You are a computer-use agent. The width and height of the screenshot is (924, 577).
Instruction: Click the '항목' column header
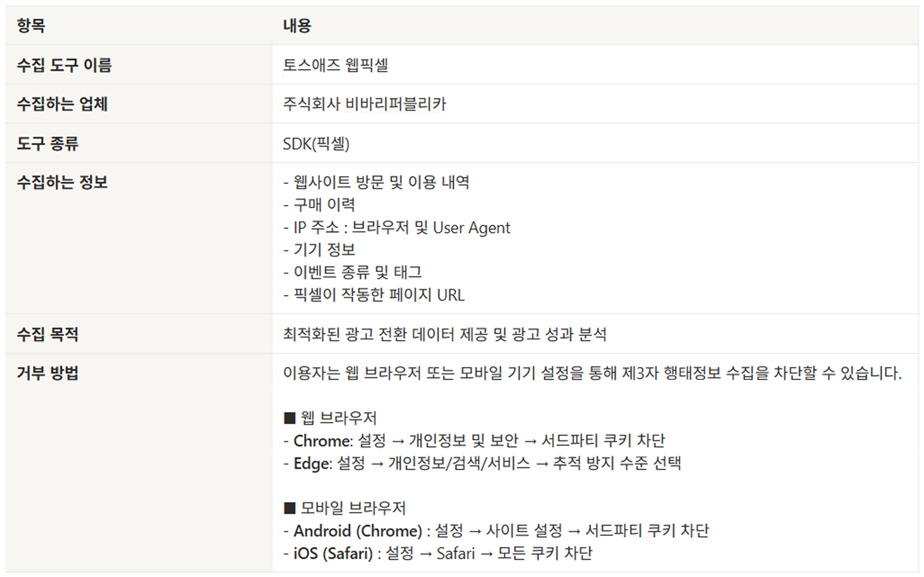(x=31, y=25)
